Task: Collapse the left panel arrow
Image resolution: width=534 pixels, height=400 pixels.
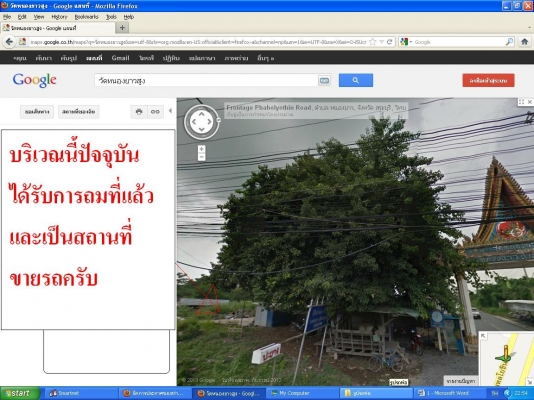Action: coord(170,111)
